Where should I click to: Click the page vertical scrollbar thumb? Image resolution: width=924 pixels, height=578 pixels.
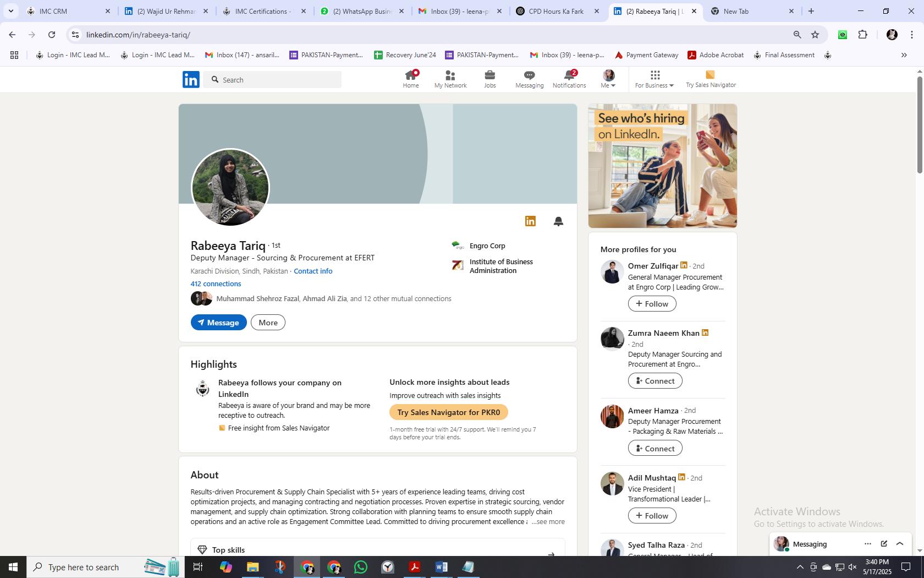pyautogui.click(x=919, y=125)
